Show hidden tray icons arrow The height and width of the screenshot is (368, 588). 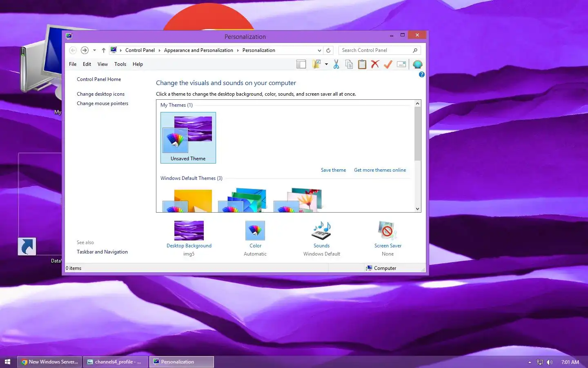click(x=530, y=362)
